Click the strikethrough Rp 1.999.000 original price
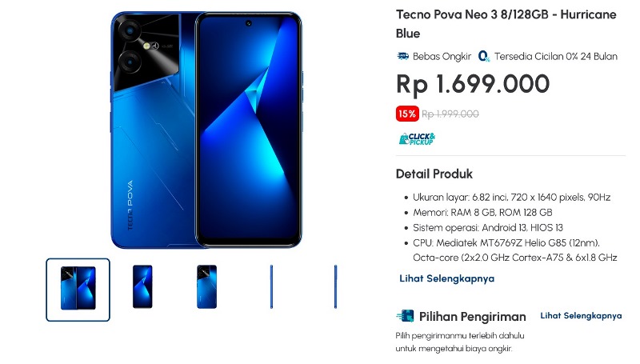Image resolution: width=640 pixels, height=364 pixels. [x=450, y=114]
